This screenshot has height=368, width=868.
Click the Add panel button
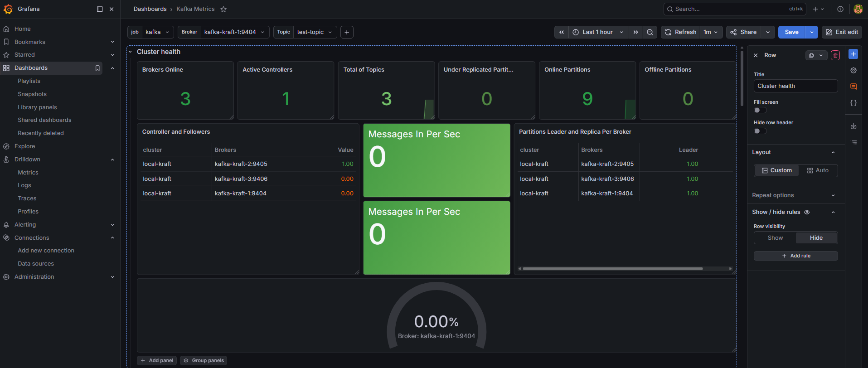coord(157,361)
